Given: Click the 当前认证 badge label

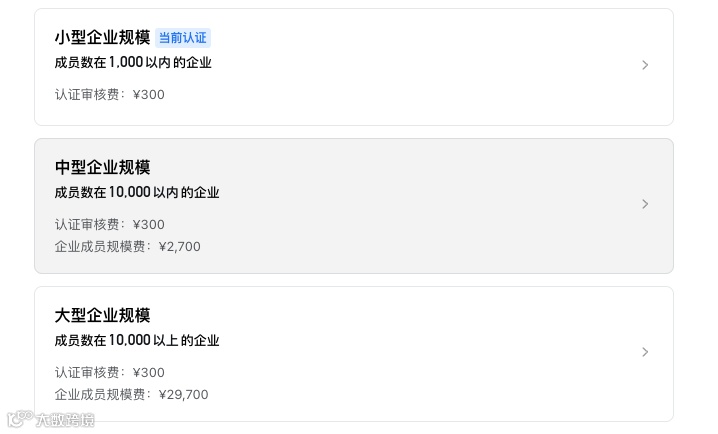Looking at the screenshot, I should 183,38.
